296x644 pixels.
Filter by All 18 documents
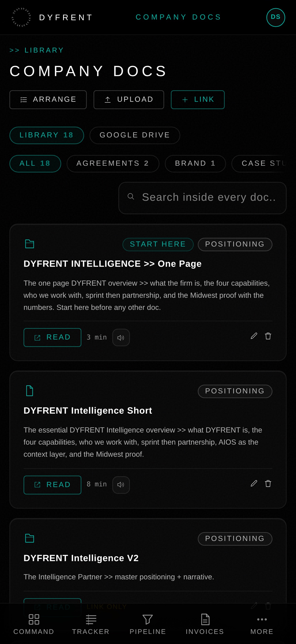pyautogui.click(x=35, y=164)
